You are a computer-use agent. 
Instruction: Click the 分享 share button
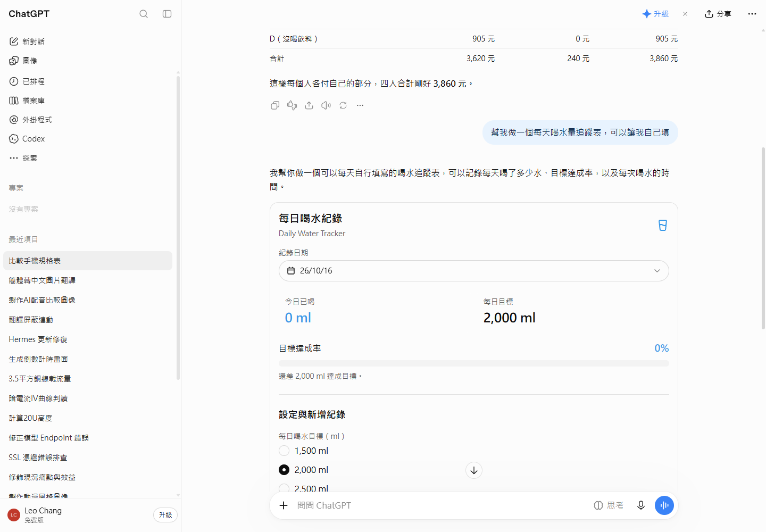[x=718, y=14]
